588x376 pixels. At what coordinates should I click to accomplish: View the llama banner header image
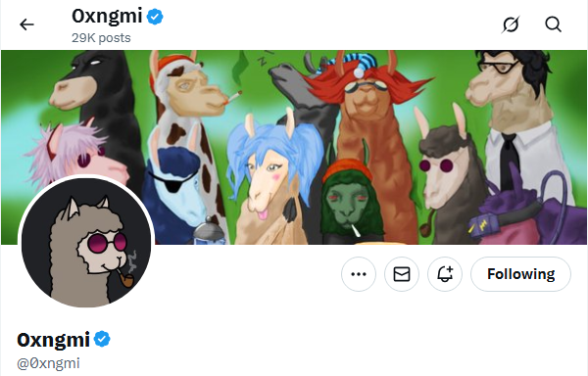click(x=294, y=147)
